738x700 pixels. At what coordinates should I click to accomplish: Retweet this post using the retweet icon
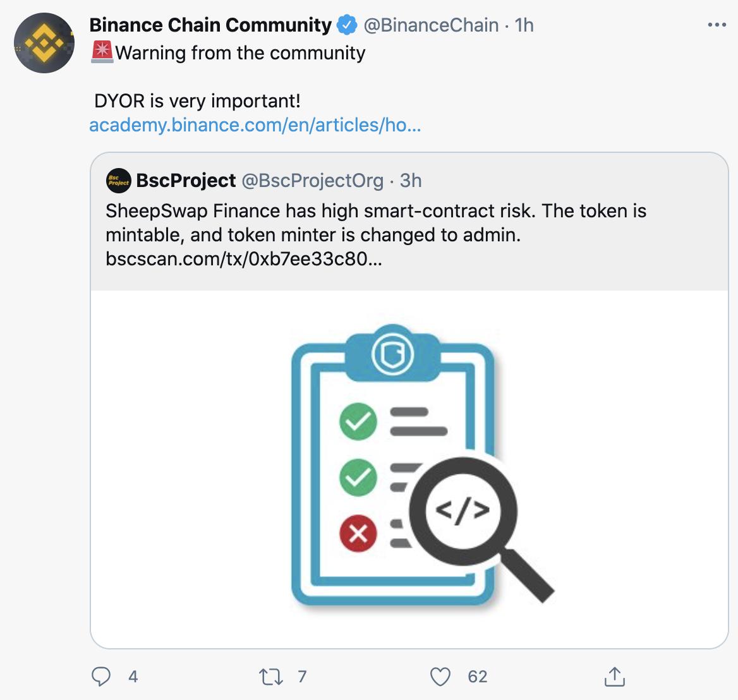[x=270, y=676]
